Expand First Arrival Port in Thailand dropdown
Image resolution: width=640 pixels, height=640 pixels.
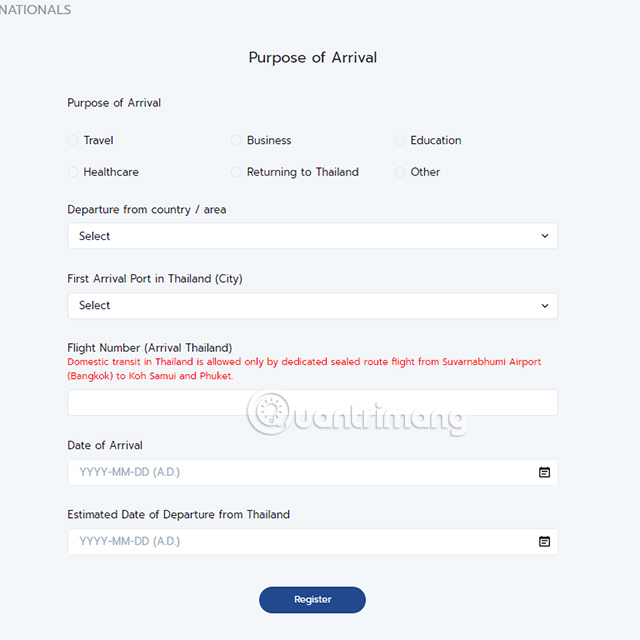[x=312, y=305]
